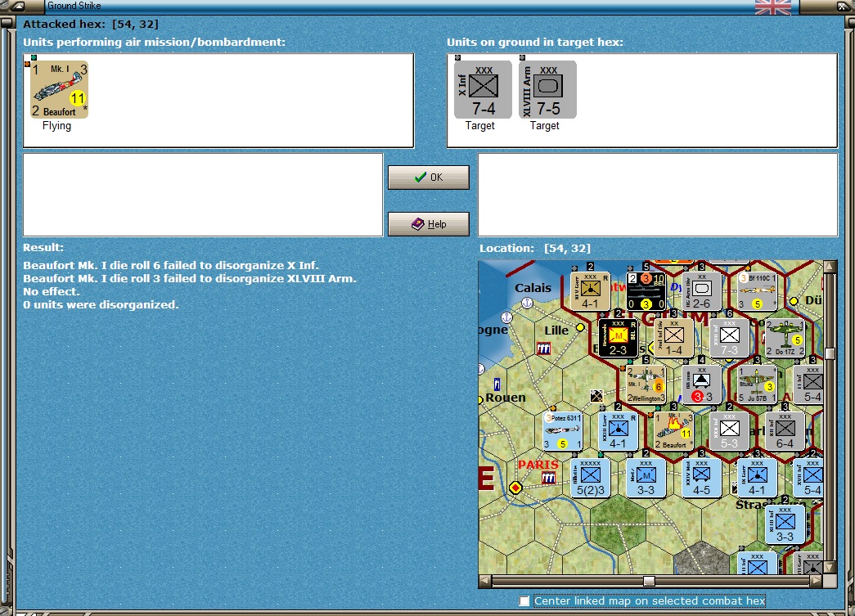The height and width of the screenshot is (616, 855).
Task: Click the resource mine icon east of Rouen
Action: click(x=596, y=396)
